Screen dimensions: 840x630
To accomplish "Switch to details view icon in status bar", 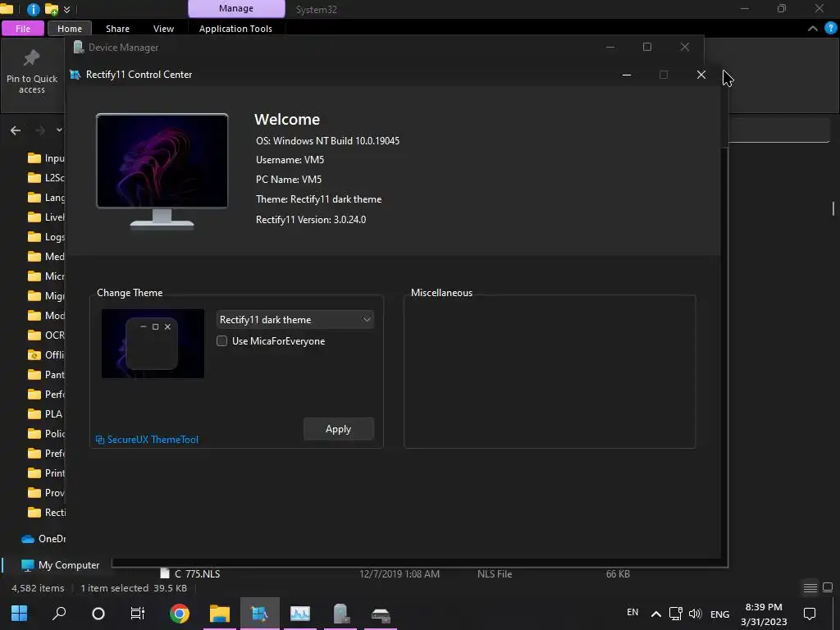I will click(x=810, y=588).
